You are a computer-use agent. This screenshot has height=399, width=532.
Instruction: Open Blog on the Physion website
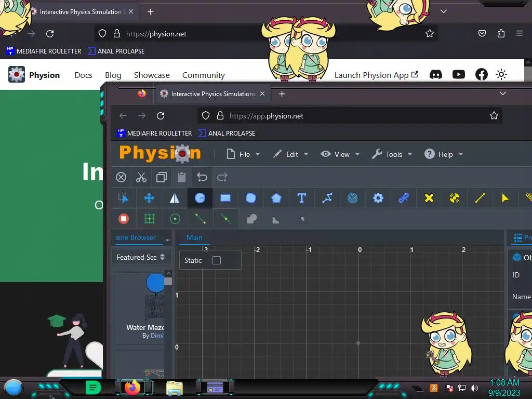113,75
